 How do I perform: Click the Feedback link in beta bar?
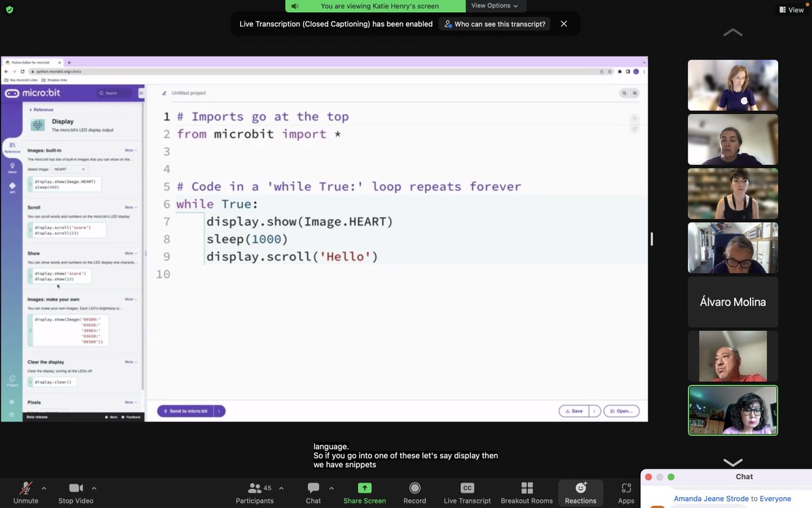131,417
